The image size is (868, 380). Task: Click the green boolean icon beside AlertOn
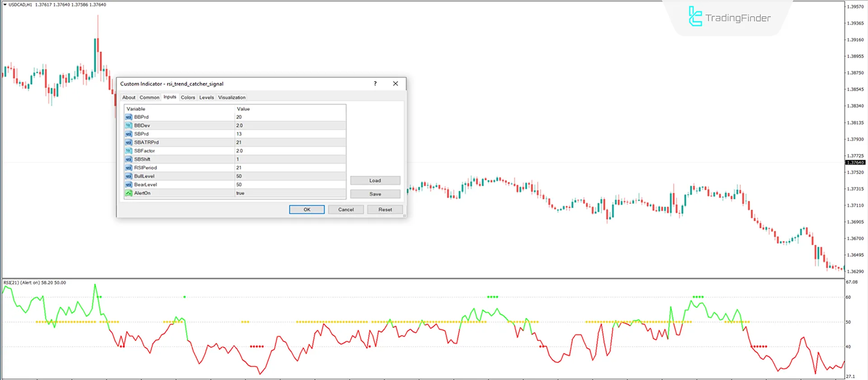[x=128, y=193]
